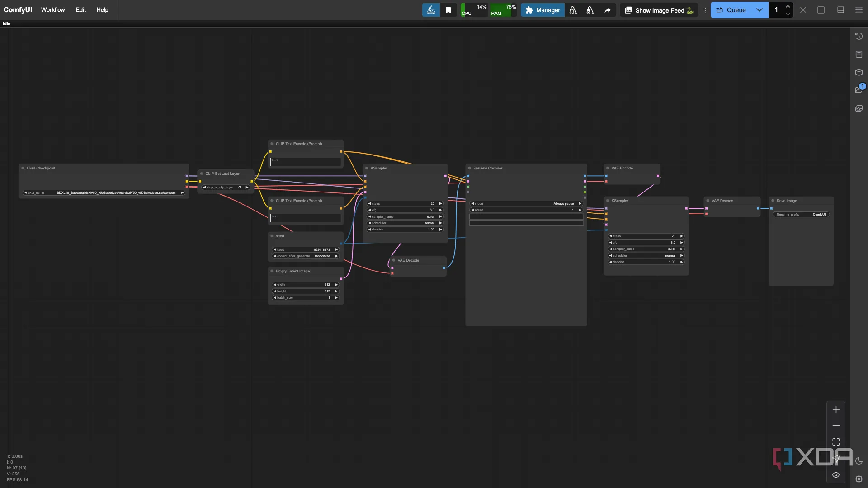868x488 pixels.
Task: Open the image gallery sidebar icon
Action: pyautogui.click(x=859, y=108)
